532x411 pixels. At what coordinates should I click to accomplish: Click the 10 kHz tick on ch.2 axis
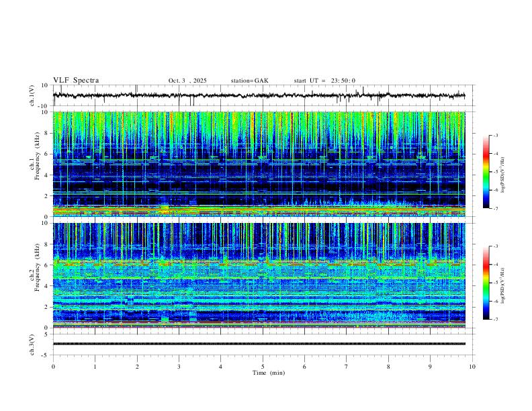click(x=46, y=223)
